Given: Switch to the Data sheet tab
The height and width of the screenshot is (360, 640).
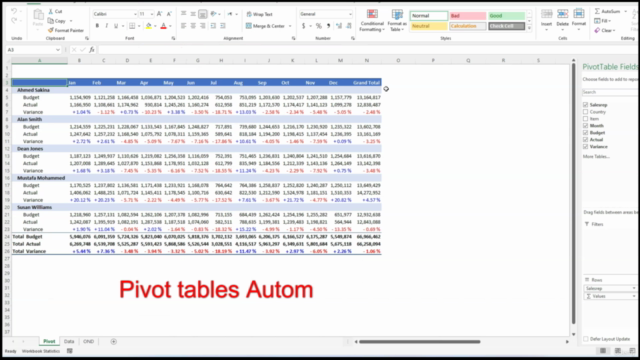Looking at the screenshot, I should 69,341.
